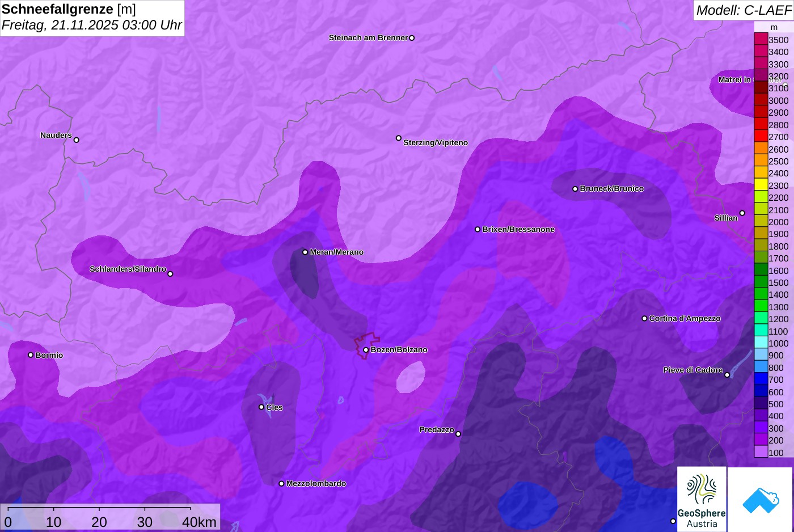
Task: Click the Bormio marker dot
Action: coord(31,355)
